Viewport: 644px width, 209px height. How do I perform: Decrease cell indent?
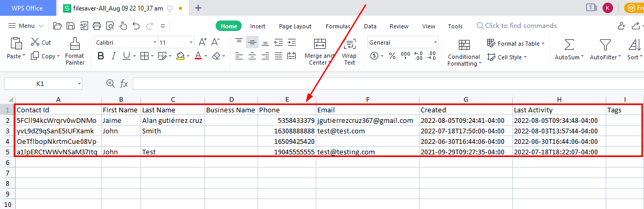278,43
